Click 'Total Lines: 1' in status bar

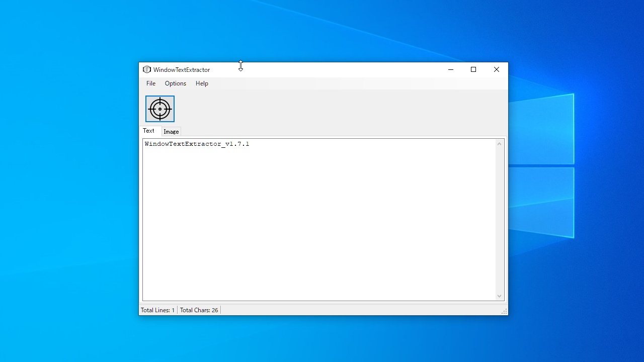(157, 310)
